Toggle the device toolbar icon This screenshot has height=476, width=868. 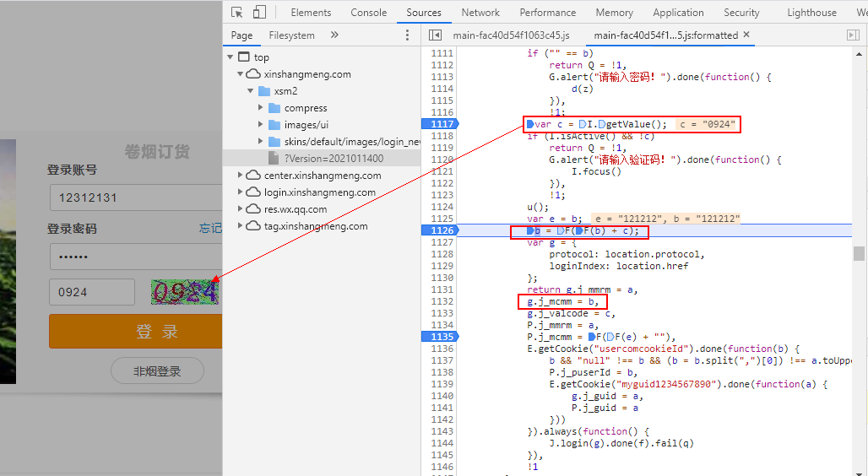tap(259, 13)
